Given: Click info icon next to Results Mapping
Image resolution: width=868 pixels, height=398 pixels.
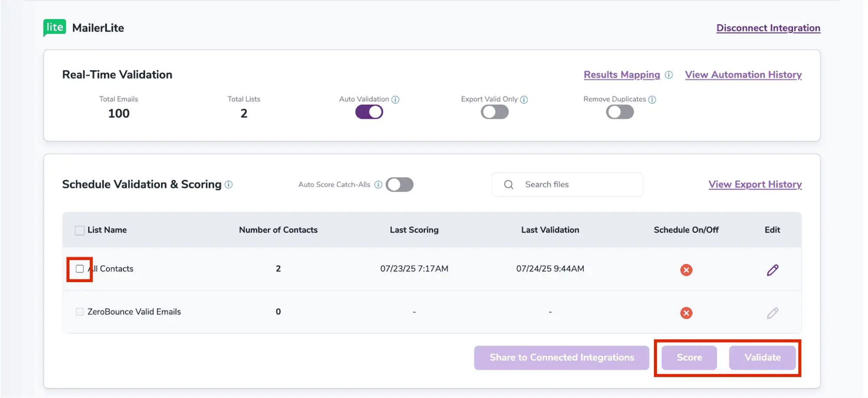Looking at the screenshot, I should click(x=669, y=75).
